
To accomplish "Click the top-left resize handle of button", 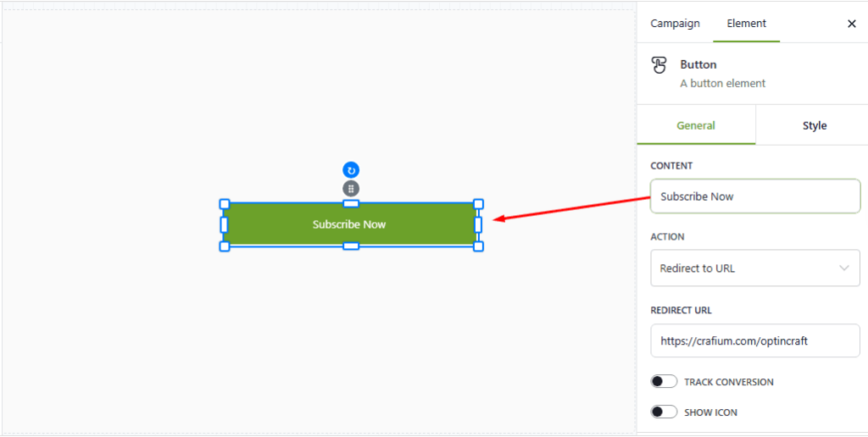I will pyautogui.click(x=225, y=204).
